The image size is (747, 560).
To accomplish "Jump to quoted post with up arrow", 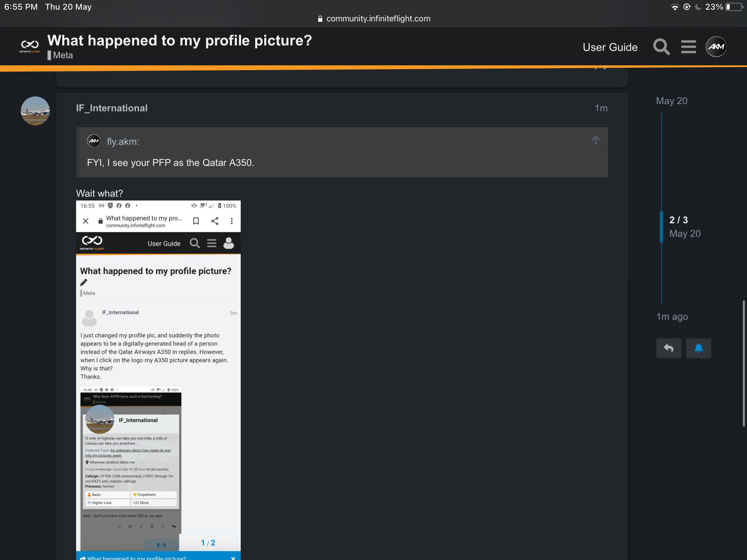I will [595, 140].
